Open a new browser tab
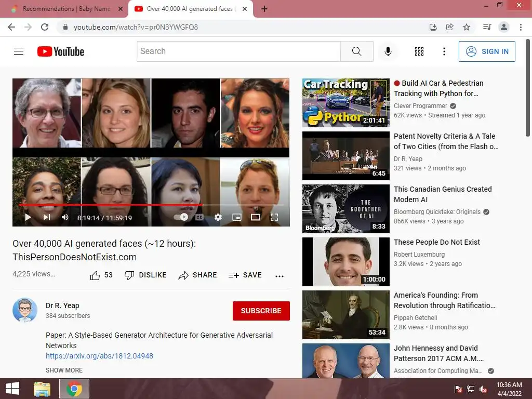Viewport: 532px width, 399px height. click(264, 9)
